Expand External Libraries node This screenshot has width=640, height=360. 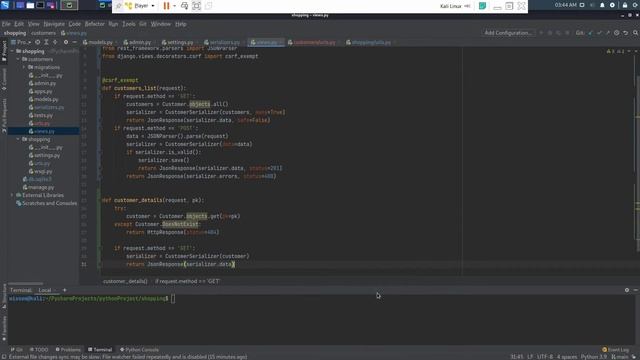coord(12,195)
